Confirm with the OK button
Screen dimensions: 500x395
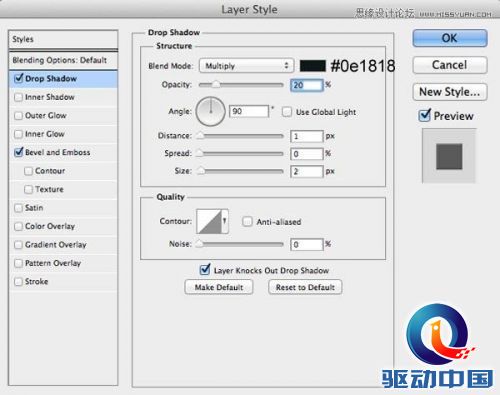(x=450, y=38)
